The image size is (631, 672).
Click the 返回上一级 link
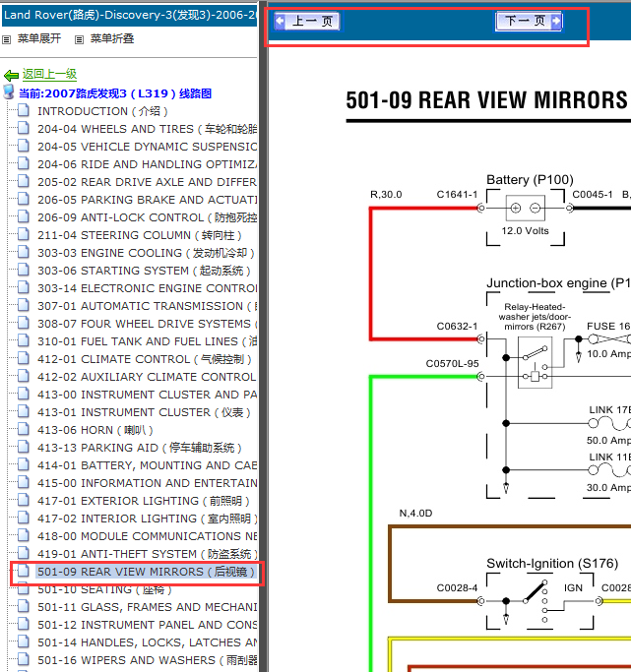(50, 74)
